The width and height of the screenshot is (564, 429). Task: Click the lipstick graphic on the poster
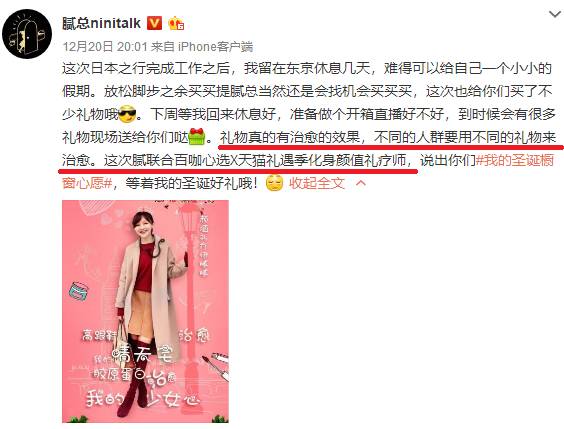[218, 365]
